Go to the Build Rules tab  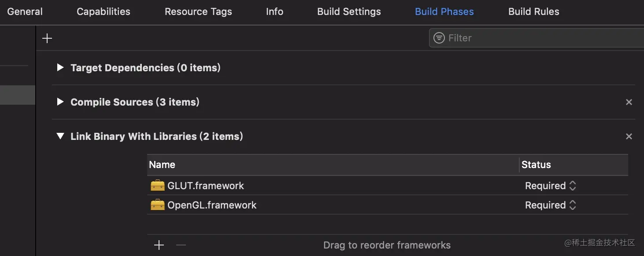pyautogui.click(x=533, y=12)
